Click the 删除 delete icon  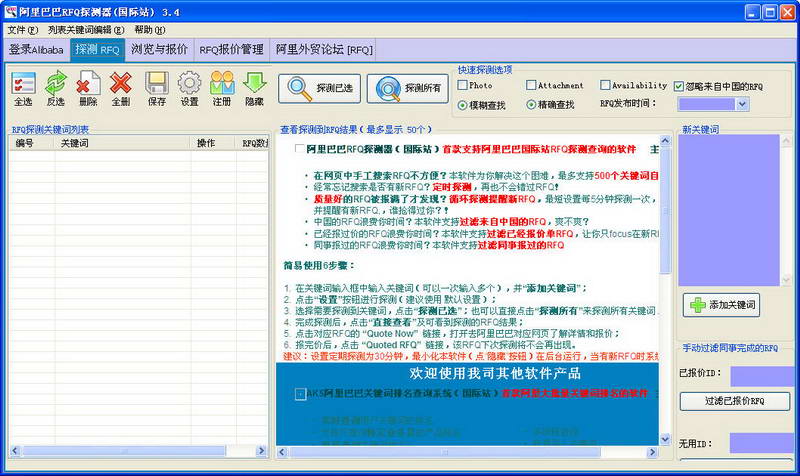coord(88,88)
